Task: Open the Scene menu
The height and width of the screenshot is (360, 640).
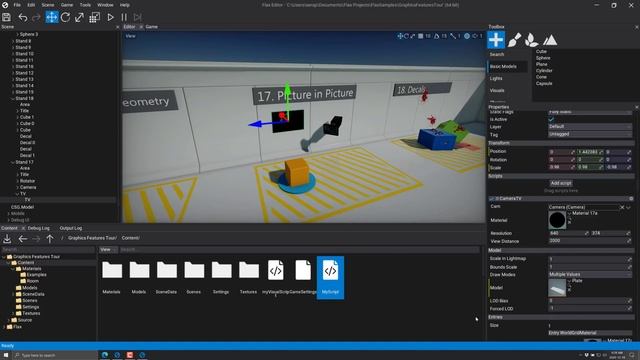Action: 48,5
